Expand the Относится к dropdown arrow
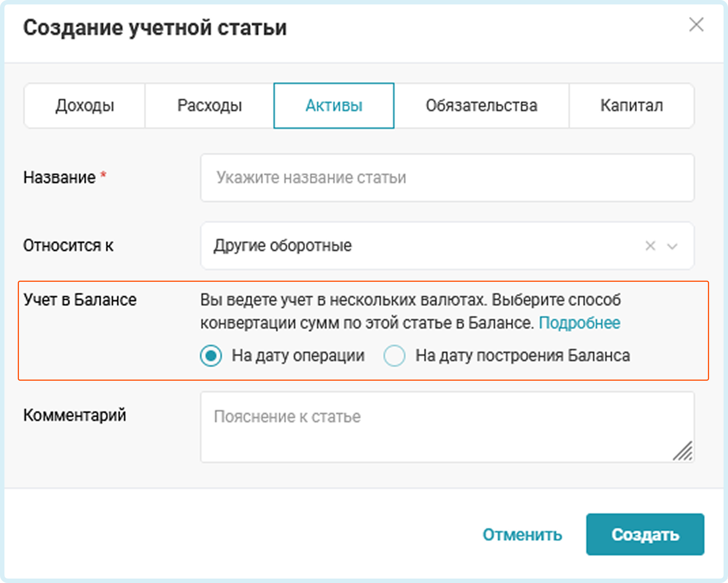 672,246
